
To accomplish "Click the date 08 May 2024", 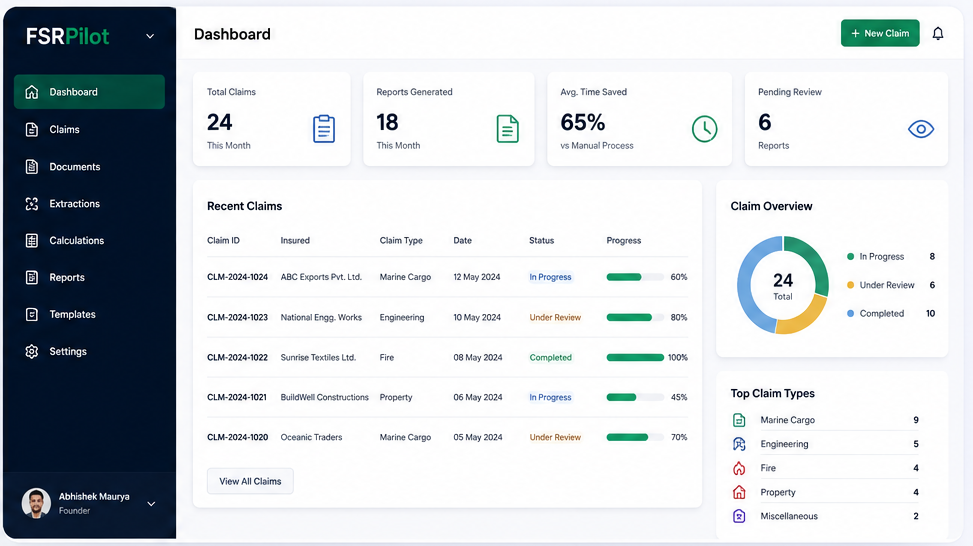I will (478, 357).
